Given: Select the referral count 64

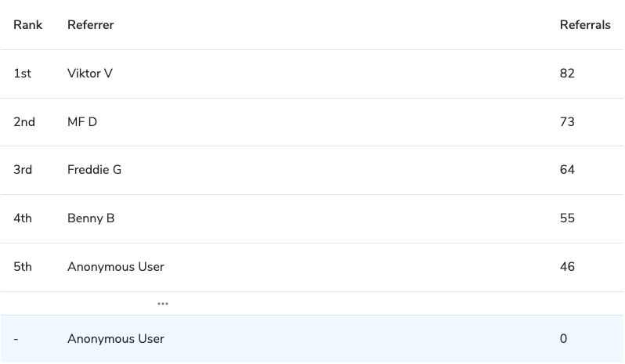Looking at the screenshot, I should [567, 170].
